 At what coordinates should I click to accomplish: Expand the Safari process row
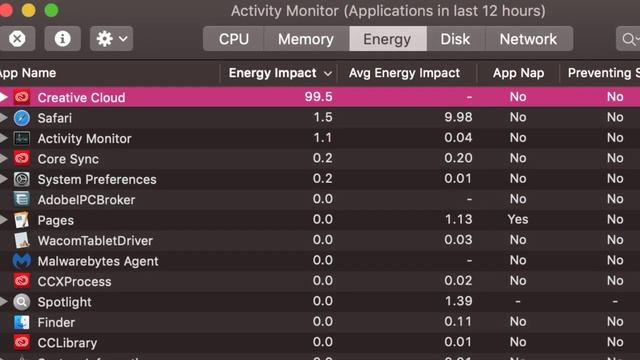[4, 118]
